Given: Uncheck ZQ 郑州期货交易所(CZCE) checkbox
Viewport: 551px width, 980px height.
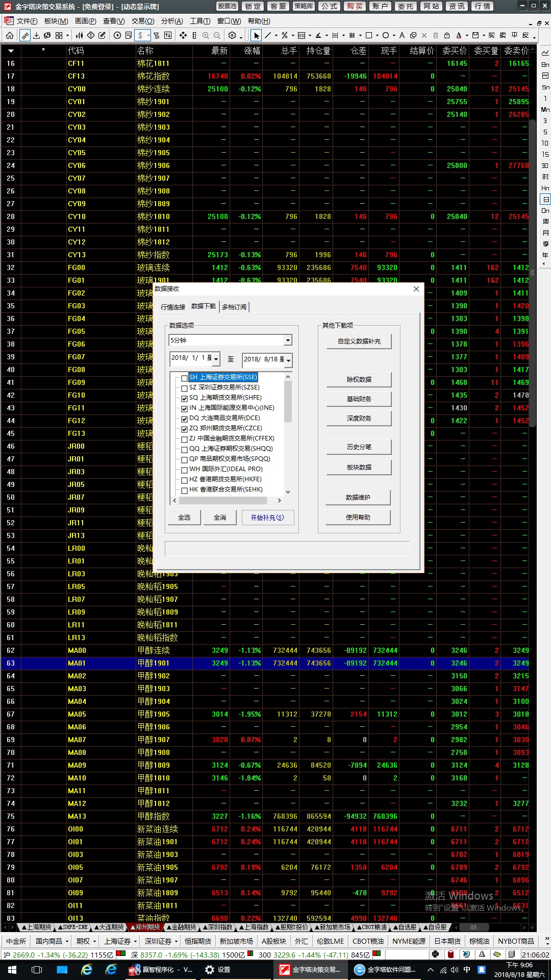Looking at the screenshot, I should (185, 429).
